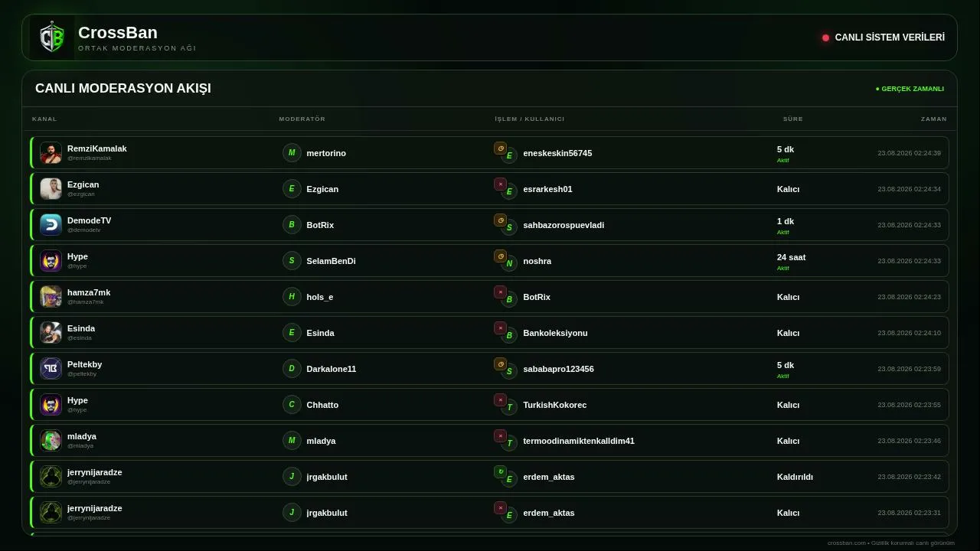Click the SÜRE column header
980x551 pixels.
792,119
